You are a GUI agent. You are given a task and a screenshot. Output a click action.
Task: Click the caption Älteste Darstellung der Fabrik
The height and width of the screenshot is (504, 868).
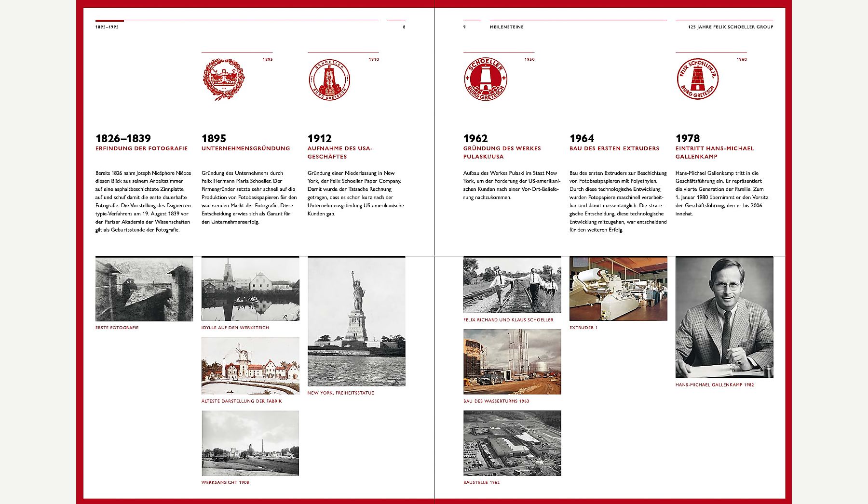pos(242,401)
